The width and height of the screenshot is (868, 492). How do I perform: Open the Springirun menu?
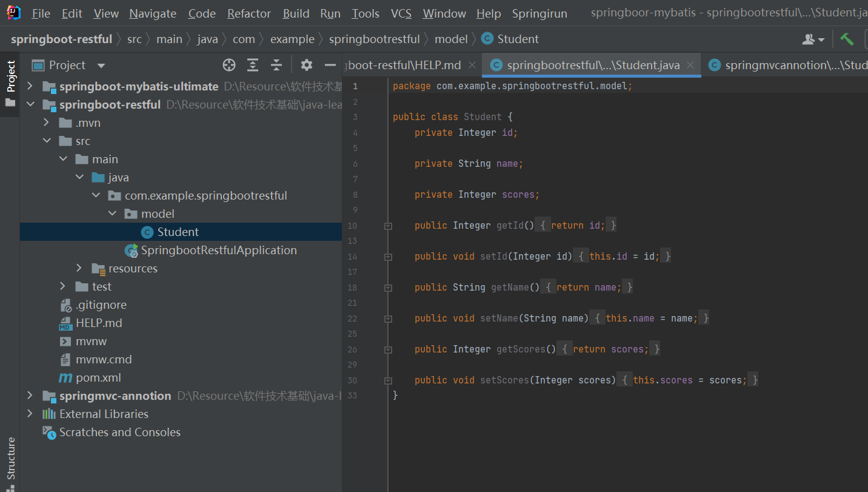(539, 13)
